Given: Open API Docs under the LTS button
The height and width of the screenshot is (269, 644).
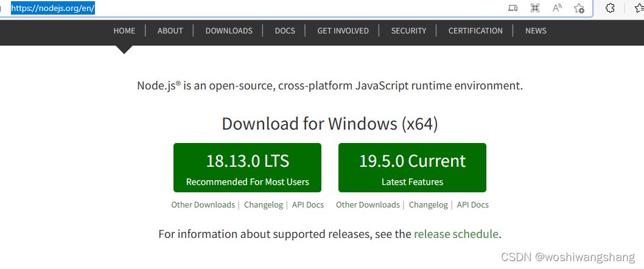Looking at the screenshot, I should 308,204.
